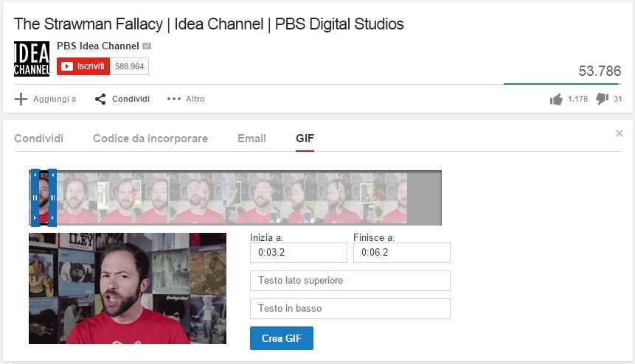Close the share panel with X
635x364 pixels.
point(620,133)
